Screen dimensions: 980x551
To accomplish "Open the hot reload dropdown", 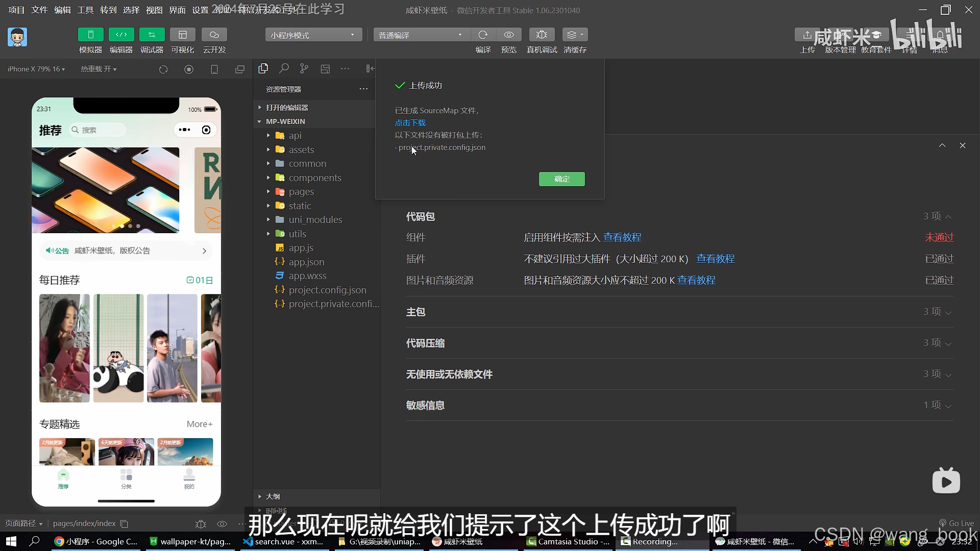I will [x=99, y=69].
